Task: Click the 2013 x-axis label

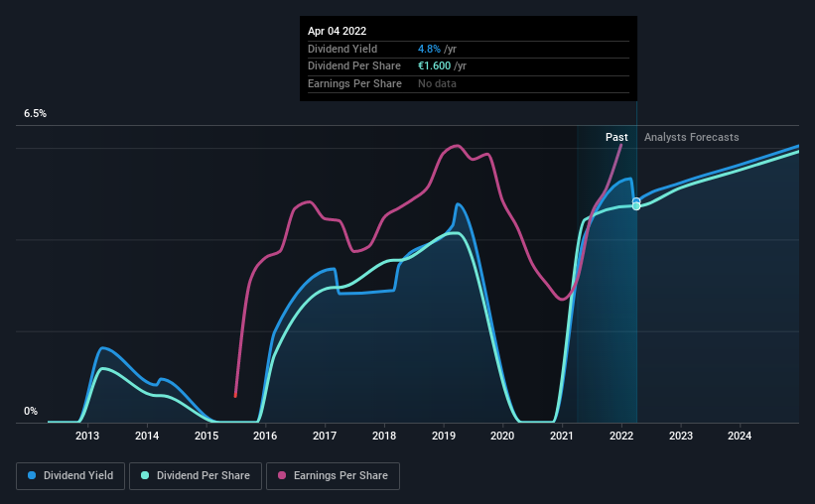Action: click(x=87, y=436)
